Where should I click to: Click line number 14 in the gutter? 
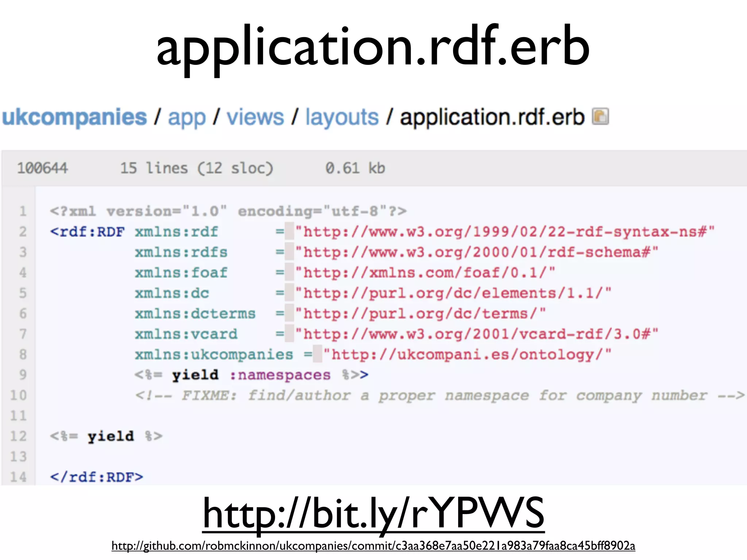pos(19,477)
